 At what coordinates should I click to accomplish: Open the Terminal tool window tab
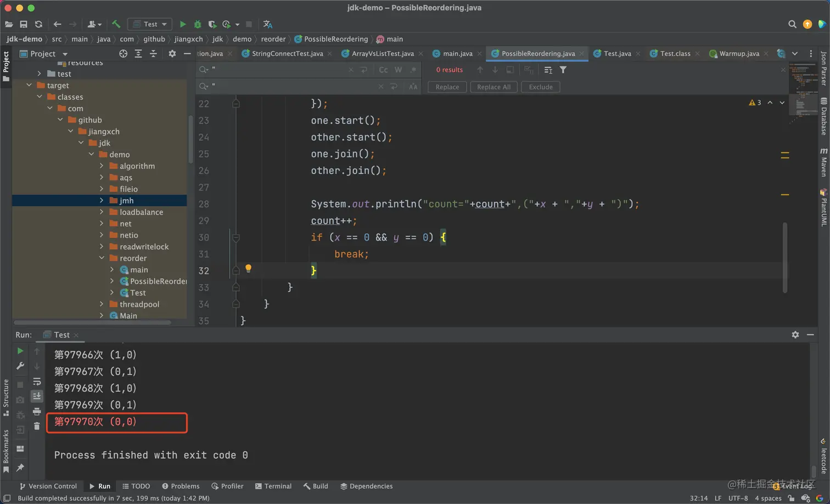point(273,486)
